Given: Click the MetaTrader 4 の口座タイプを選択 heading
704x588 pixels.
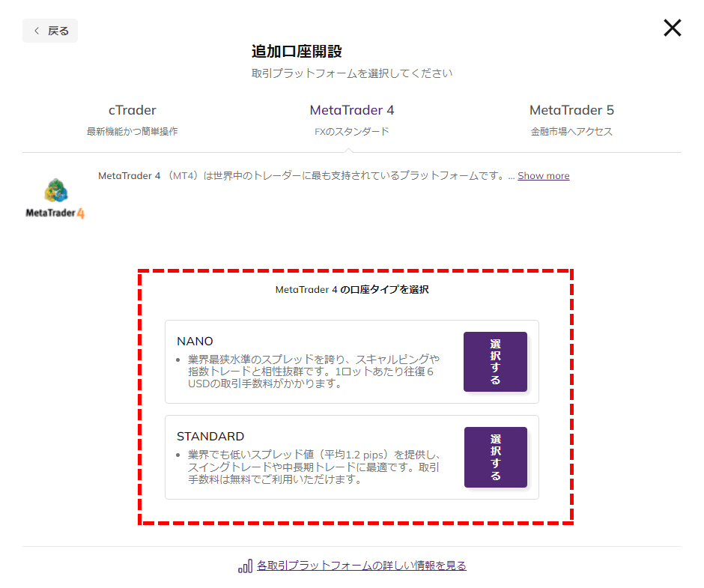Looking at the screenshot, I should [351, 290].
